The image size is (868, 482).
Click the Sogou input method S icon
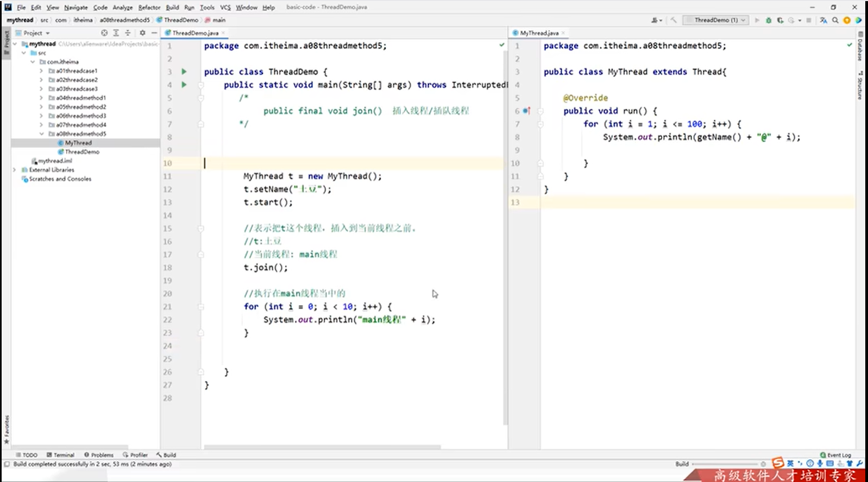[x=778, y=463]
